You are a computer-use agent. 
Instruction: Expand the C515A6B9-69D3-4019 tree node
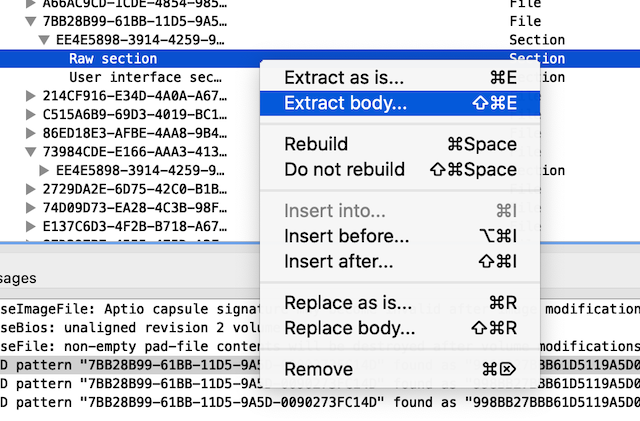(31, 115)
